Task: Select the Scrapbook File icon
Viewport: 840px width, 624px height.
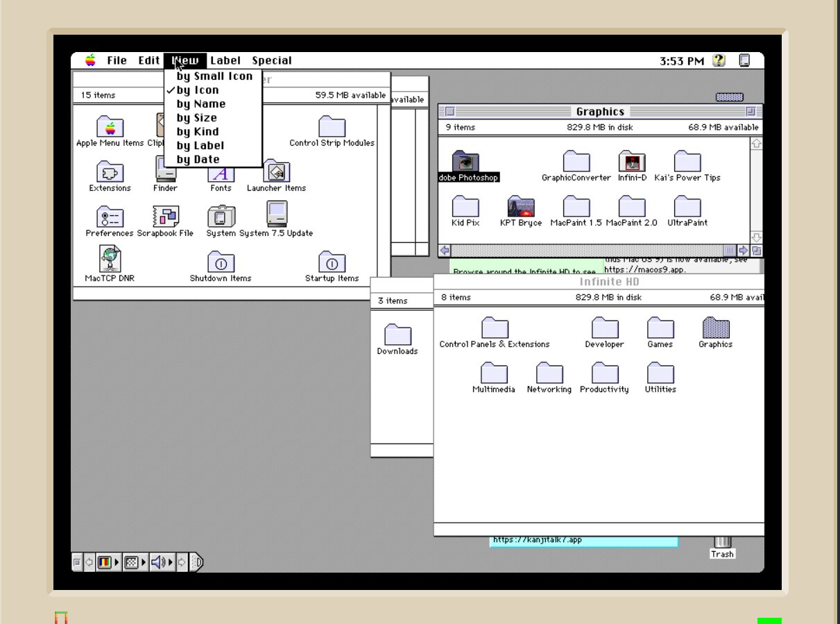Action: point(165,217)
